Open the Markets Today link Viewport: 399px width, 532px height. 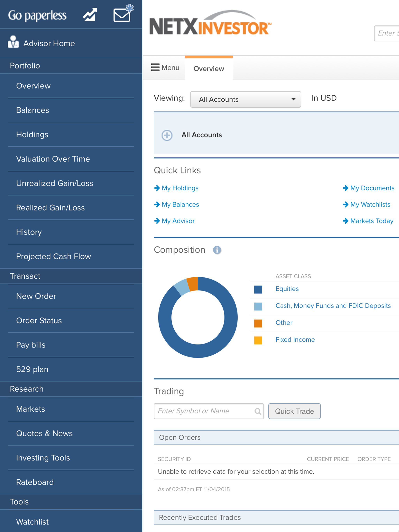point(372,221)
